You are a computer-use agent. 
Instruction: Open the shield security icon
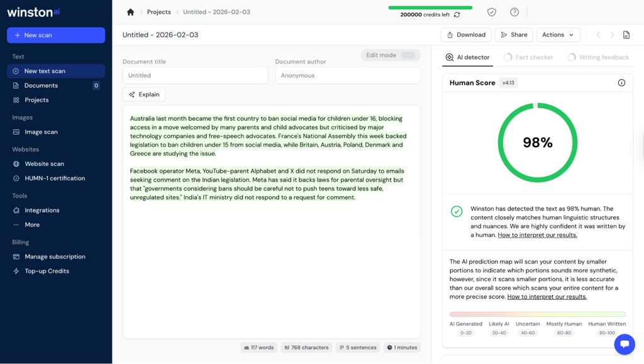(492, 12)
